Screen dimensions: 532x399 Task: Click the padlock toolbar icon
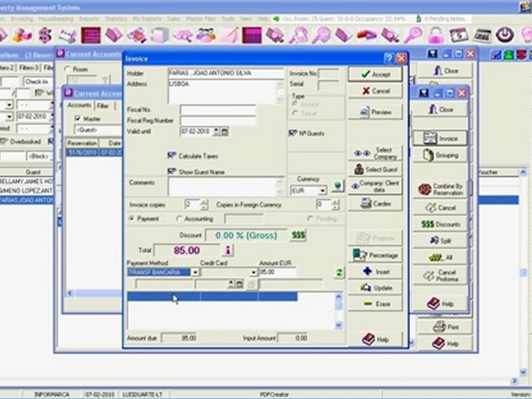[436, 35]
